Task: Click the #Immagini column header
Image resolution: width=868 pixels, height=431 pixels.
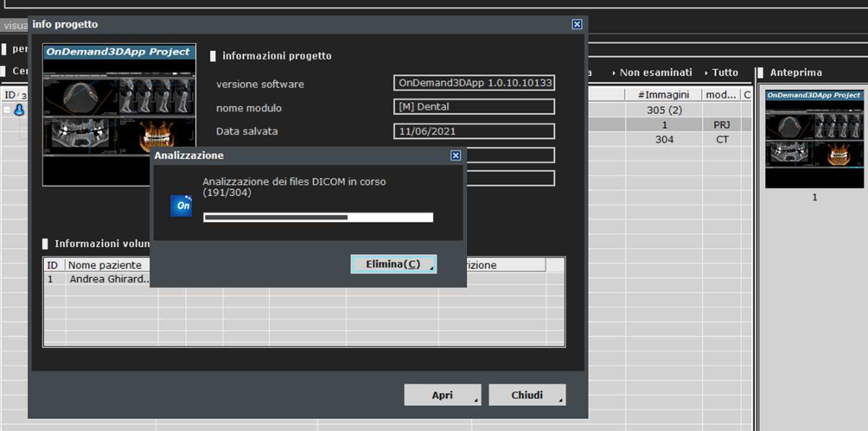Action: 663,95
